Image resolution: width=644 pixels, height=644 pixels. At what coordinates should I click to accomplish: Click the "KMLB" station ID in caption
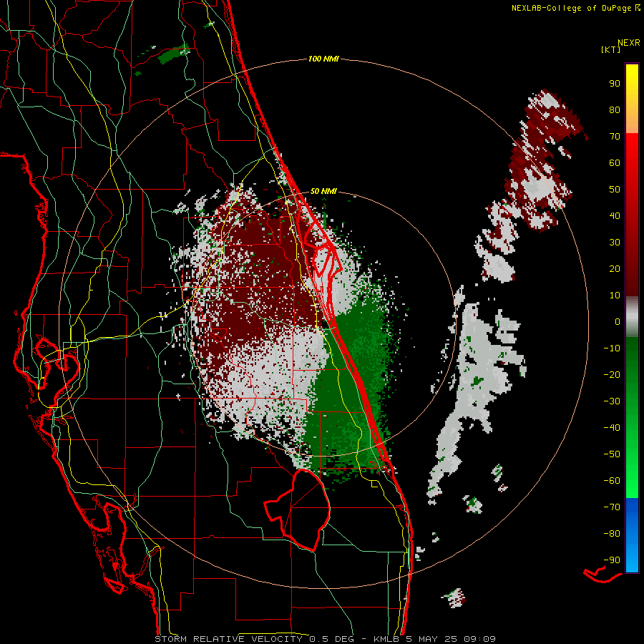[386, 639]
